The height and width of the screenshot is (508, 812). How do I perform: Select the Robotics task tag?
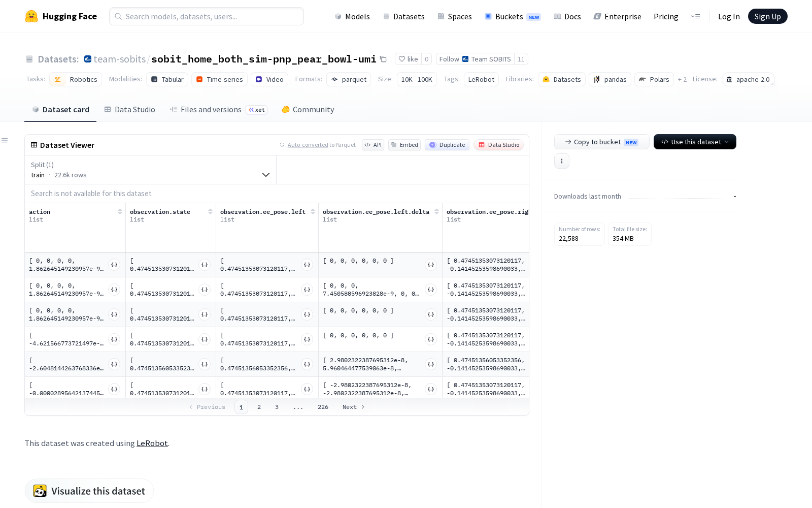point(76,79)
